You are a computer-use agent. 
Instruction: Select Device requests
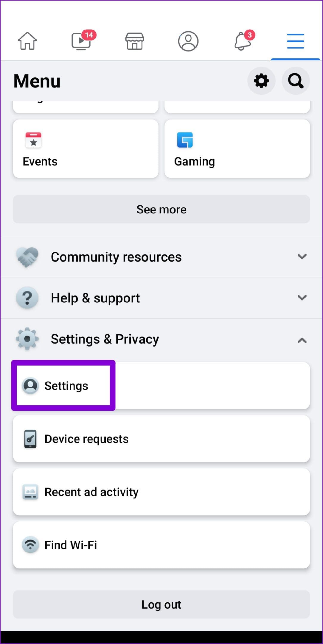pyautogui.click(x=161, y=439)
